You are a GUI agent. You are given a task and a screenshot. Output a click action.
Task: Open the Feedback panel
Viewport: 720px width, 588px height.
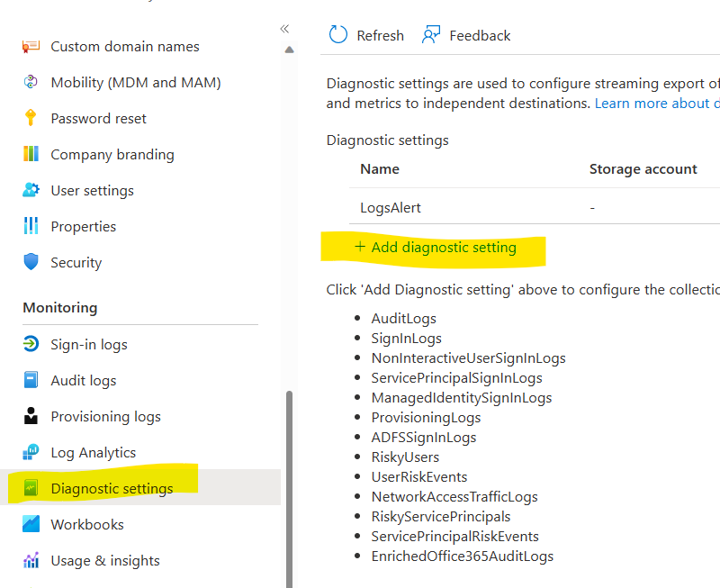(466, 35)
